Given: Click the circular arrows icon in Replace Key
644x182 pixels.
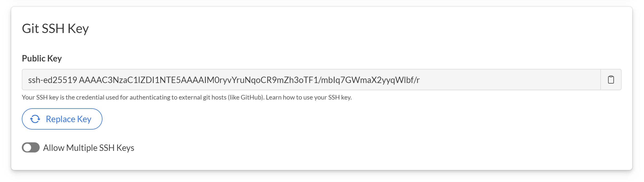Looking at the screenshot, I should tap(35, 119).
